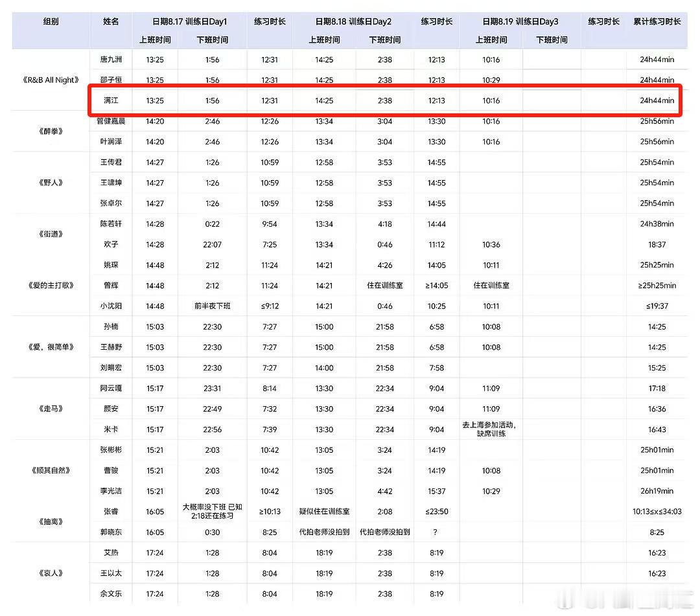Click the name 曹骏

(x=111, y=470)
